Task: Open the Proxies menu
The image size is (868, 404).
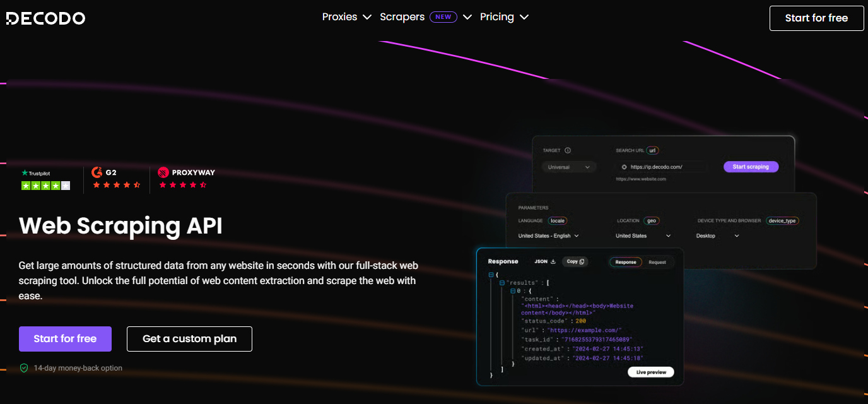Action: click(340, 17)
